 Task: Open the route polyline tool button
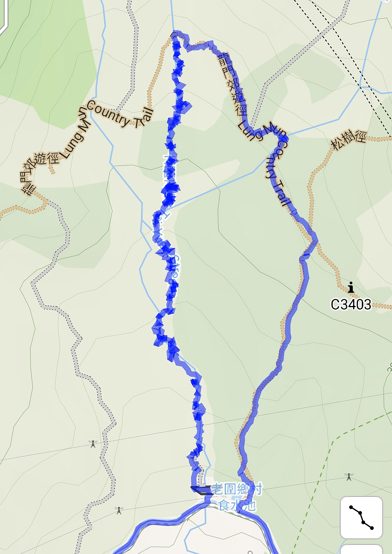coord(361,517)
